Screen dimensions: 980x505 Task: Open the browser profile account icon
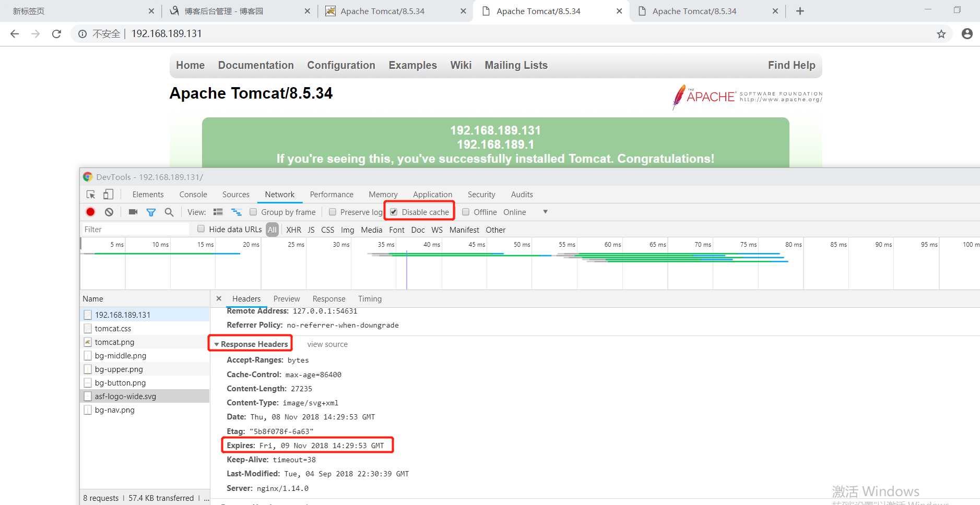click(967, 34)
